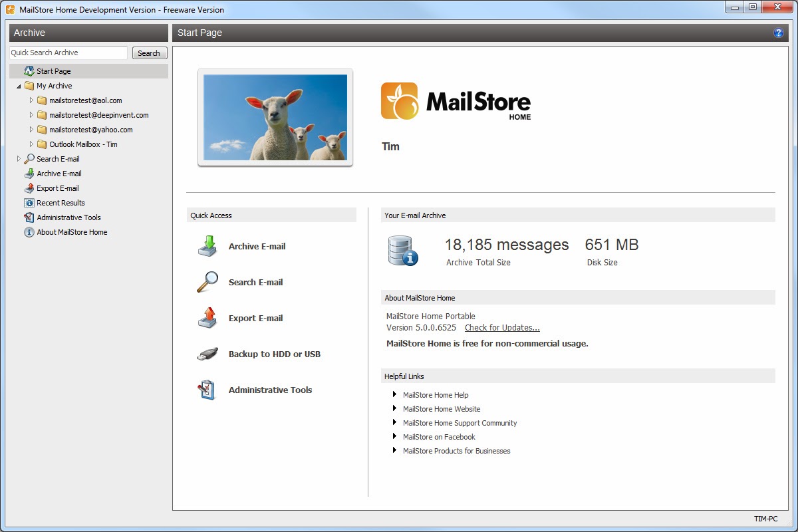The width and height of the screenshot is (798, 532).
Task: Click the archive database info icon
Action: point(403,251)
